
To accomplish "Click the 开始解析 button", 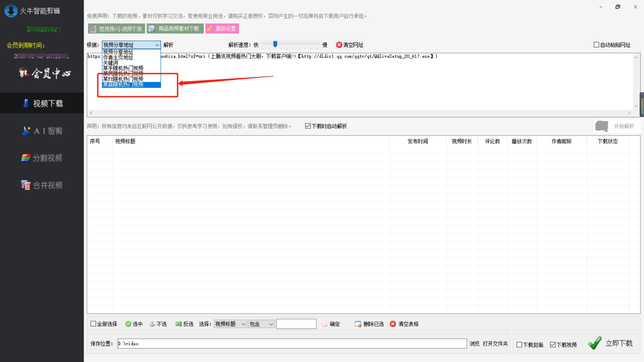I will [x=616, y=126].
